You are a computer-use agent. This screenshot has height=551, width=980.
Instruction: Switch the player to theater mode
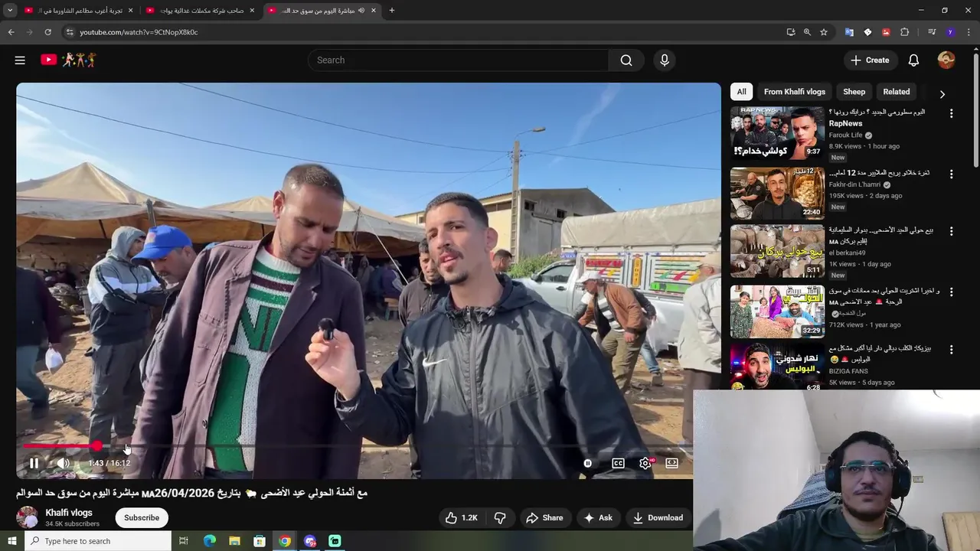click(672, 463)
